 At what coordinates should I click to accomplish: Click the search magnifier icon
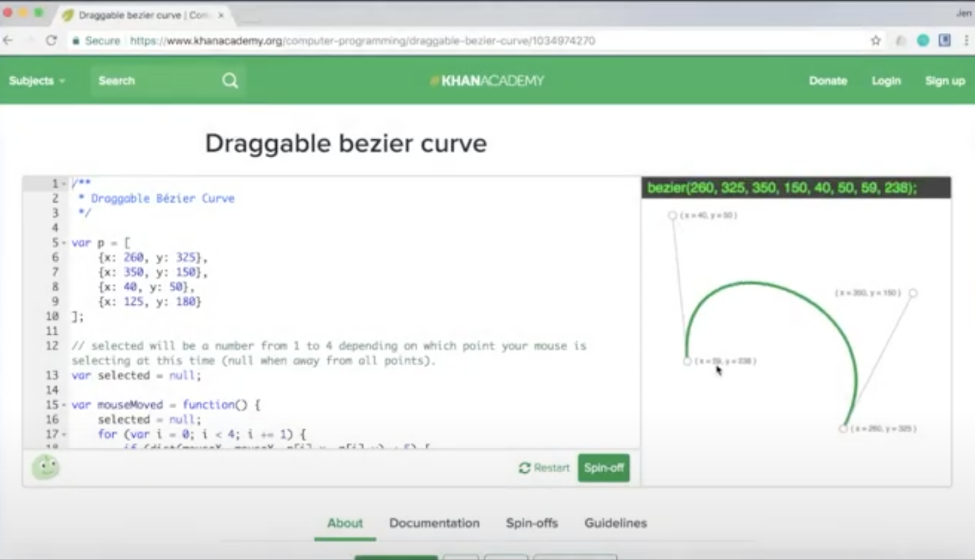[230, 81]
